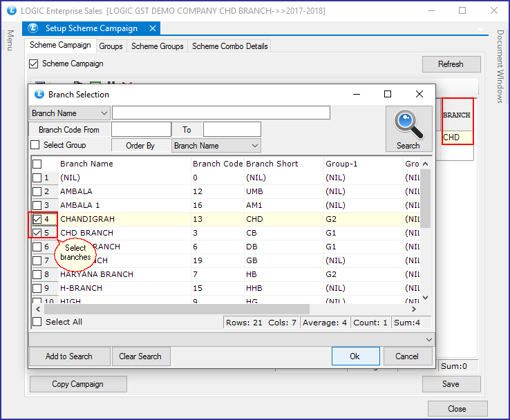Viewport: 510px width, 420px height.
Task: Close the Setup Scheme Campaign tab
Action: 152,28
